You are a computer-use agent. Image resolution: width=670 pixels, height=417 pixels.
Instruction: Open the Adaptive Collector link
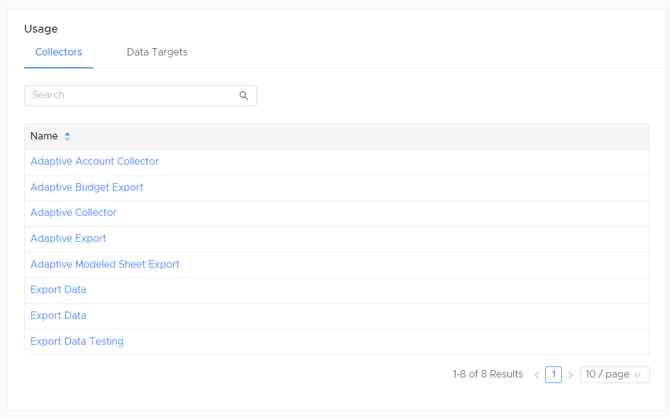tap(73, 212)
